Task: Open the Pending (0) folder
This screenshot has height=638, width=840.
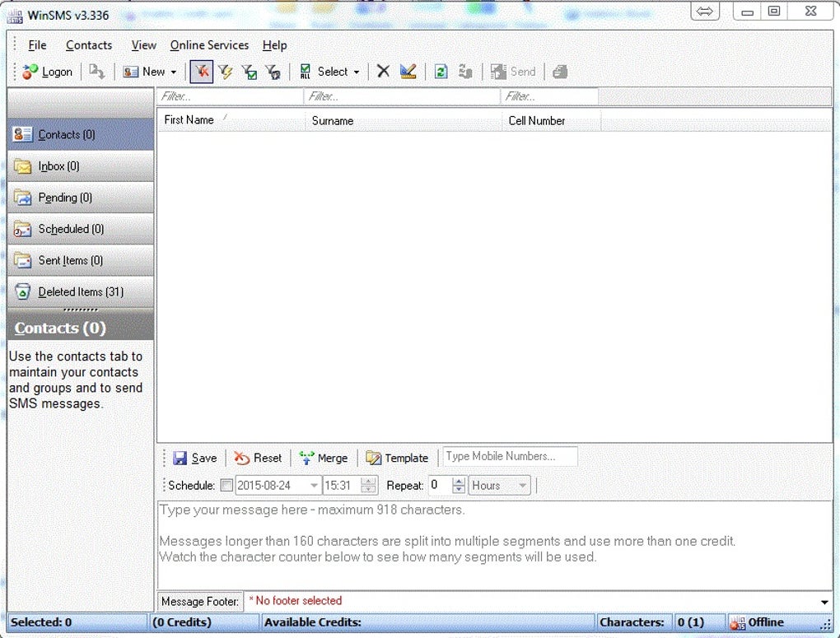Action: tap(81, 198)
